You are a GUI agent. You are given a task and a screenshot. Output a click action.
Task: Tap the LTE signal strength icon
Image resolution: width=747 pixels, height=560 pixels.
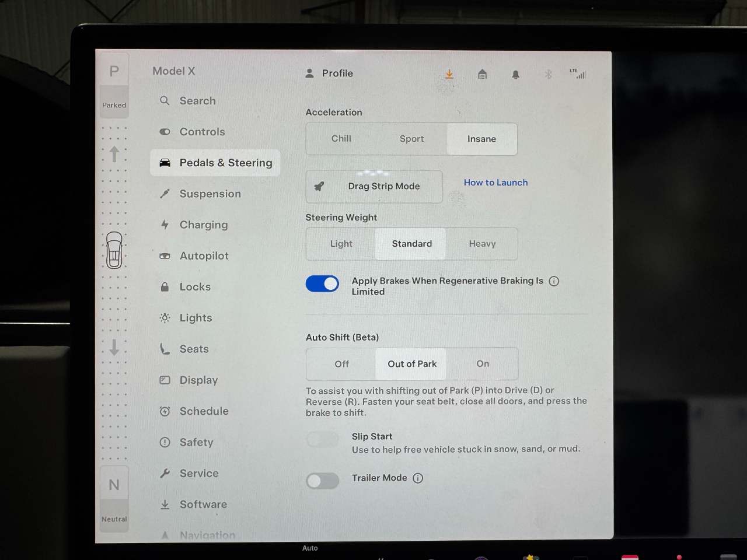point(578,73)
